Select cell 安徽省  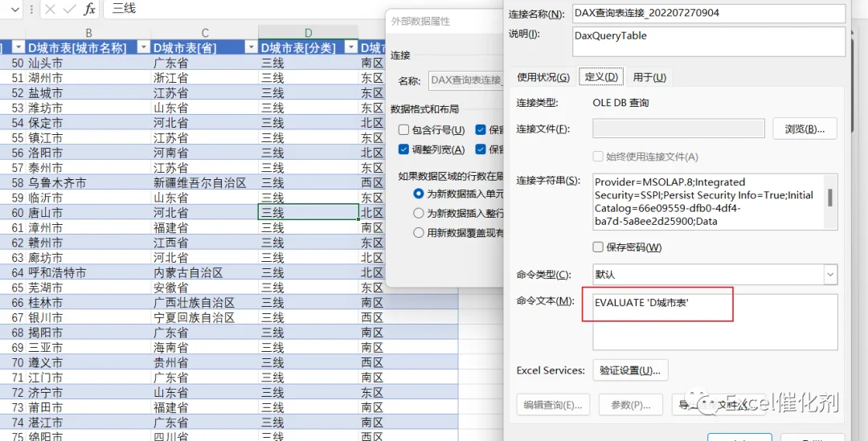pyautogui.click(x=205, y=288)
